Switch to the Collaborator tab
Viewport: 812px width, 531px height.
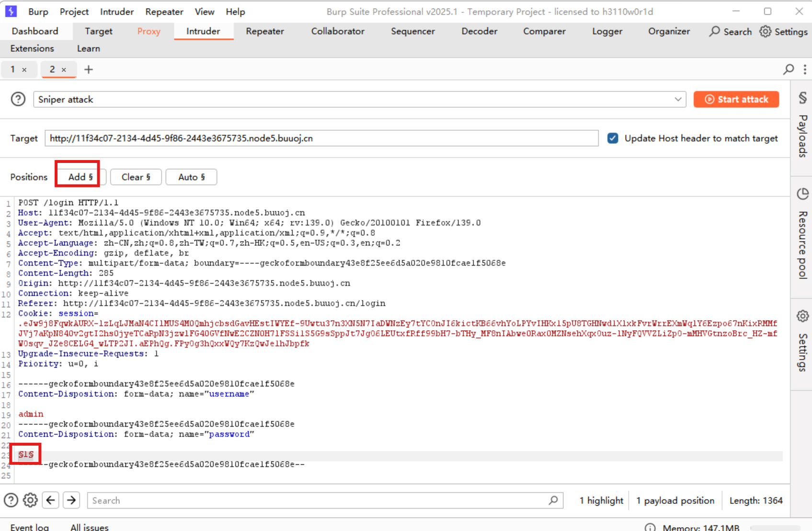click(338, 31)
